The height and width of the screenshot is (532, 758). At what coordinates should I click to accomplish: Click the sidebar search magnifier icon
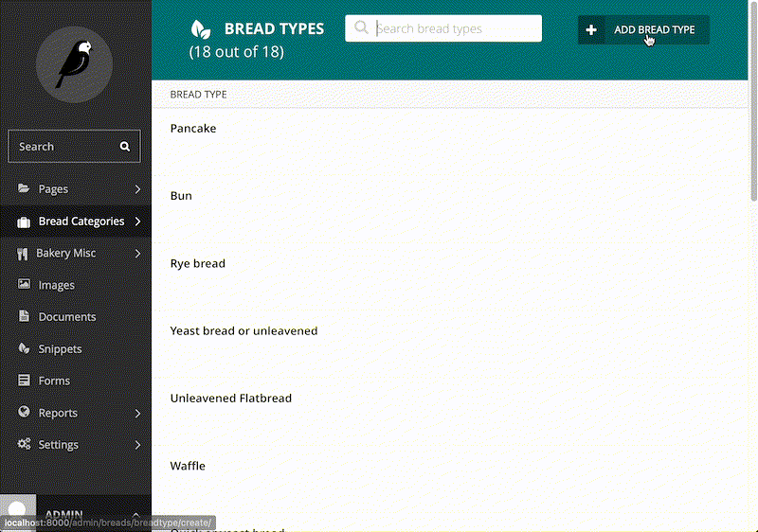point(125,147)
